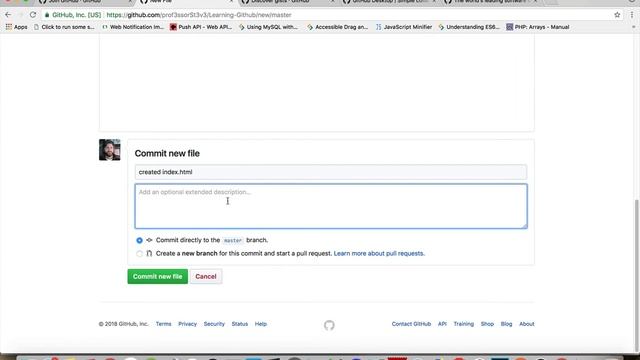The height and width of the screenshot is (360, 640).
Task: Click the '© 2018 GitHub, Inc.' footer text
Action: click(x=123, y=324)
